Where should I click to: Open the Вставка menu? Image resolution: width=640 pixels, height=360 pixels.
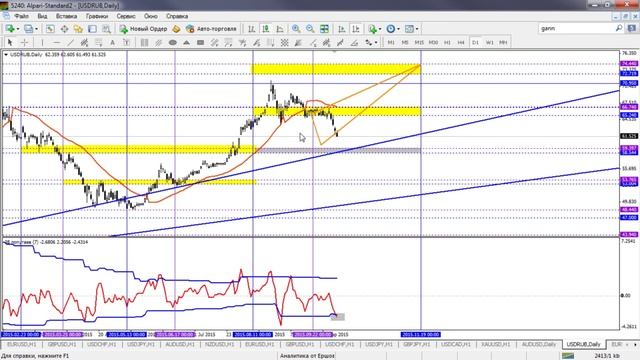coord(66,16)
